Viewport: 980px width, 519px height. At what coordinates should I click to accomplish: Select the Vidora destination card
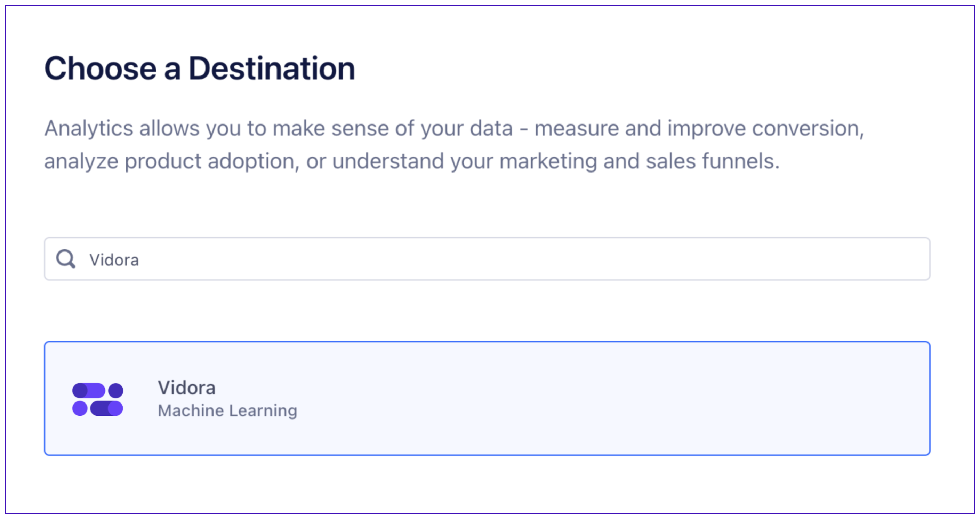click(x=487, y=398)
